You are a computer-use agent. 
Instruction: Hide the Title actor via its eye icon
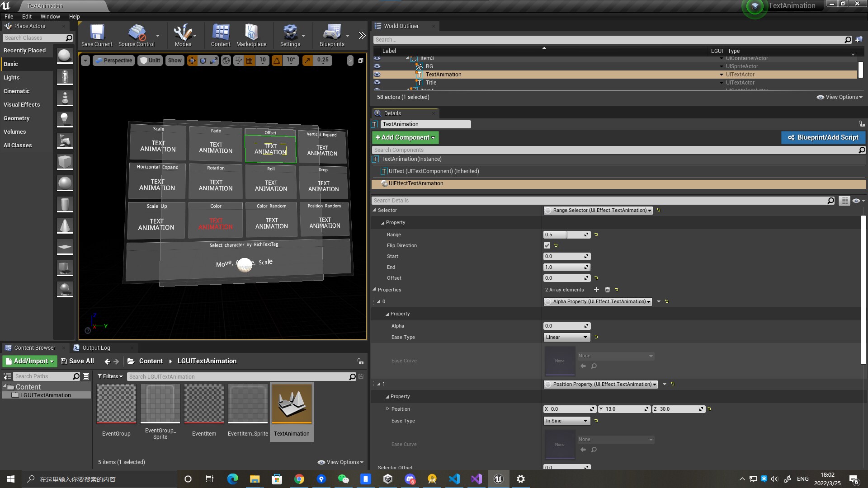tap(377, 82)
